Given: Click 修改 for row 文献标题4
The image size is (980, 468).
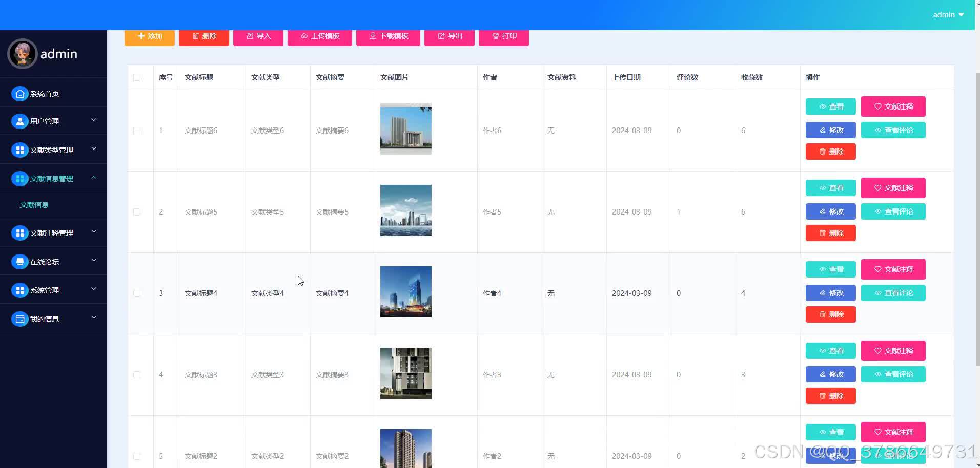Looking at the screenshot, I should 831,293.
